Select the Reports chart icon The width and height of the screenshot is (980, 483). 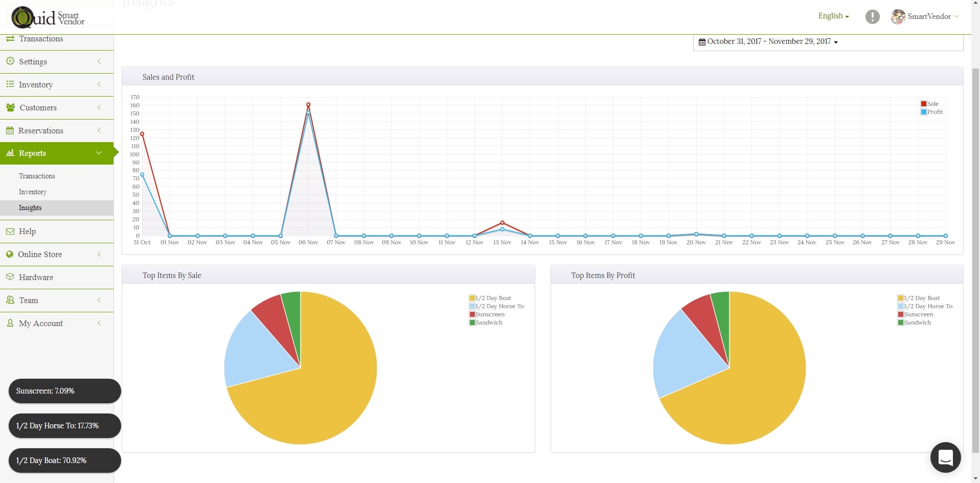[10, 153]
